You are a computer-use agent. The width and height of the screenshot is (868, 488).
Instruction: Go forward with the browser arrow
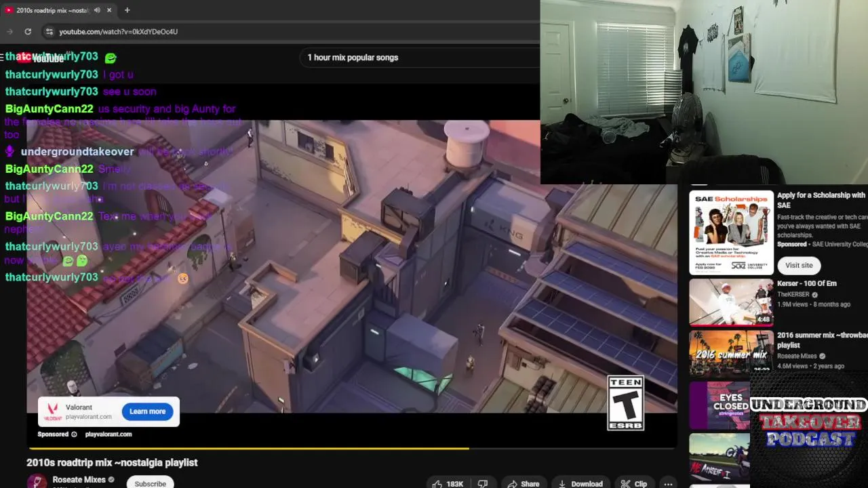point(9,31)
